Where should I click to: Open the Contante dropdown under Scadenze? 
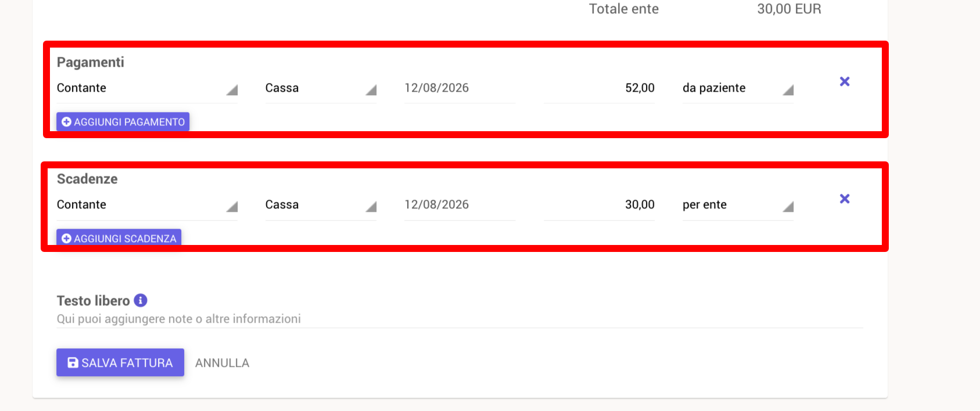pos(147,205)
